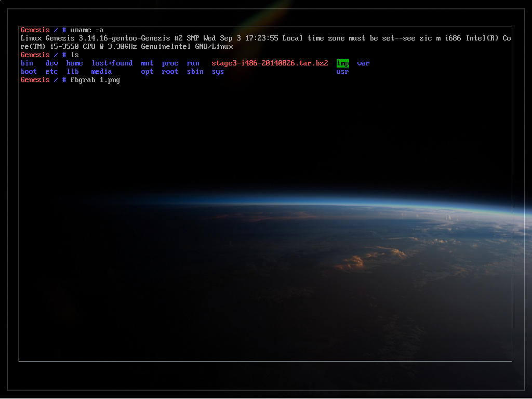Viewport: 532px width, 399px height.
Task: Select the 'usr' directory name
Action: [342, 72]
